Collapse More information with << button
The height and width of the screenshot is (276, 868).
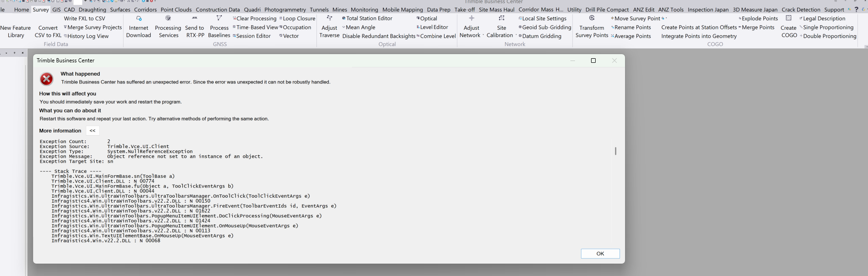92,131
